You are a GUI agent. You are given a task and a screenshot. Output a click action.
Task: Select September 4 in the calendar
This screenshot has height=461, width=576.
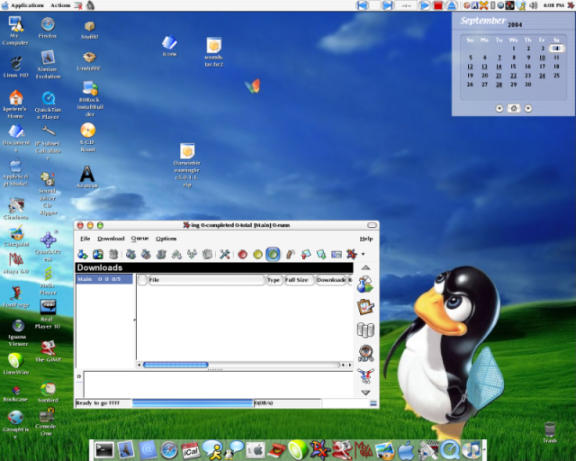(x=556, y=48)
